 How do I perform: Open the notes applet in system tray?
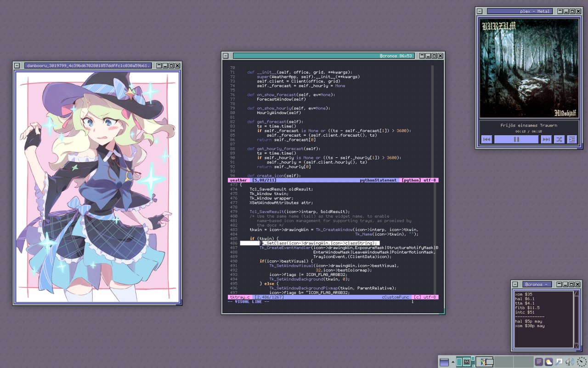point(539,362)
